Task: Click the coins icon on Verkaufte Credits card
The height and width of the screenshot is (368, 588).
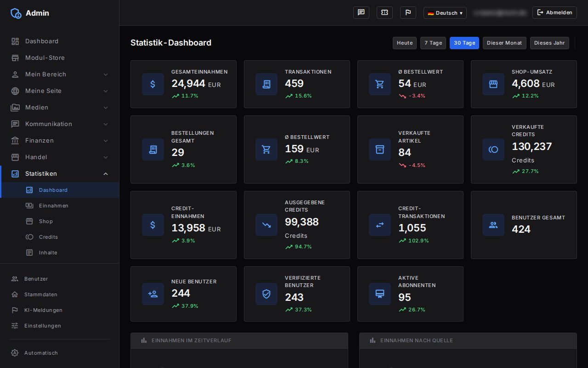Action: pos(493,149)
